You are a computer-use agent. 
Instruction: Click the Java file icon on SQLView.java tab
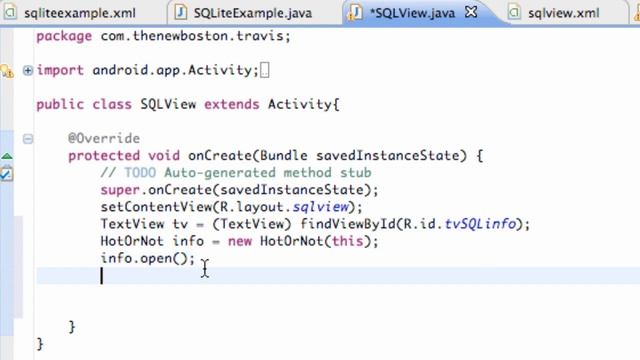[355, 13]
